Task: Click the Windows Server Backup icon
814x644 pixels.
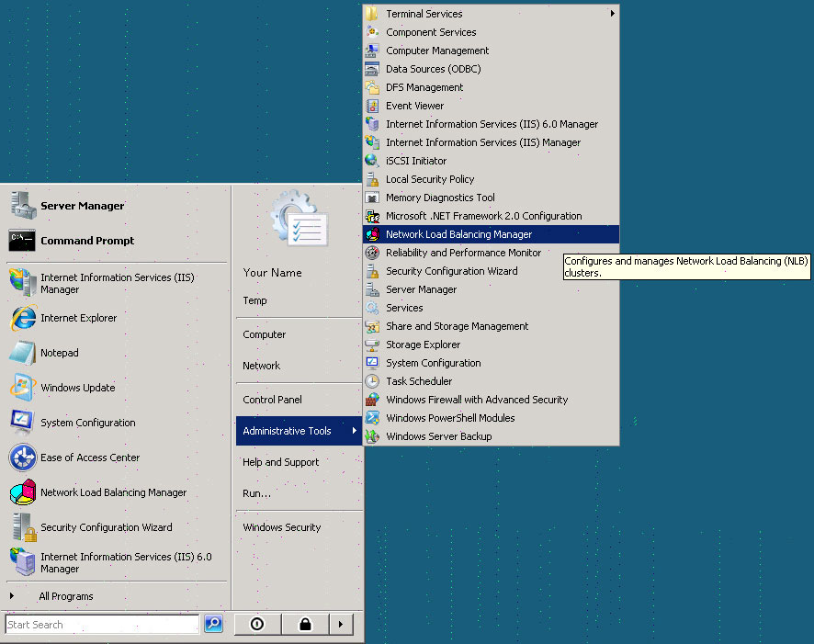Action: (x=372, y=436)
